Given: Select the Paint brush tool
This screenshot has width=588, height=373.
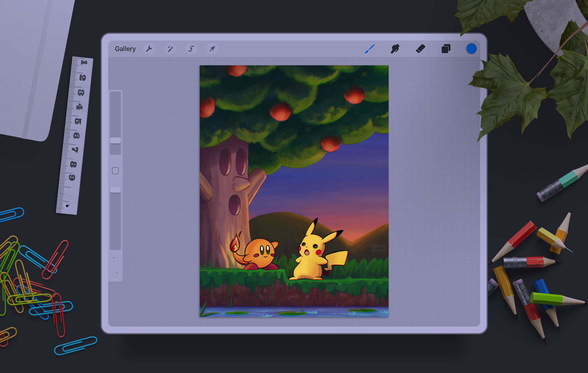Looking at the screenshot, I should click(370, 49).
